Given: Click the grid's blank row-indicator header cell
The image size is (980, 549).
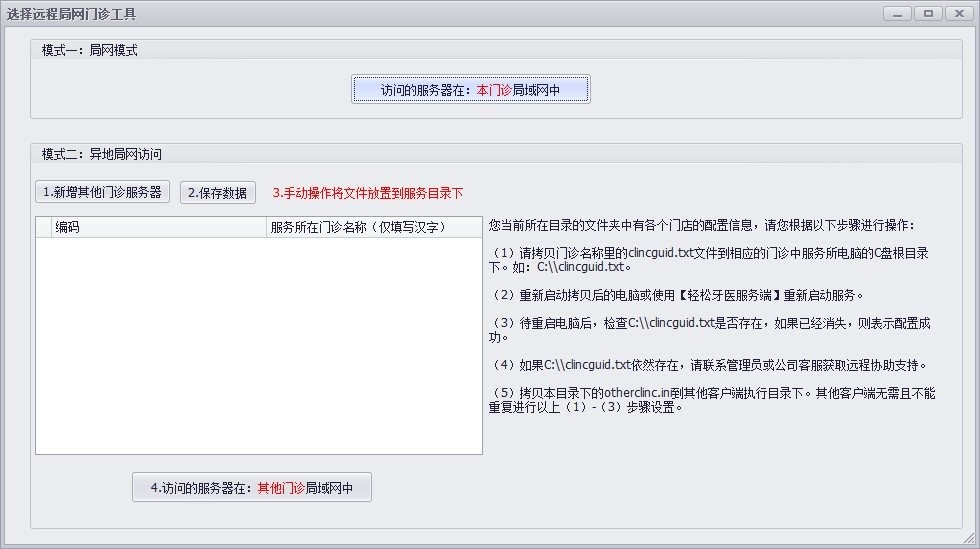Looking at the screenshot, I should click(43, 227).
